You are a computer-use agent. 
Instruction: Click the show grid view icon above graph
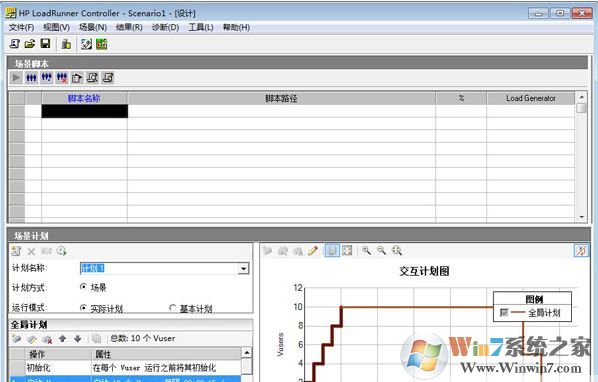pyautogui.click(x=332, y=250)
